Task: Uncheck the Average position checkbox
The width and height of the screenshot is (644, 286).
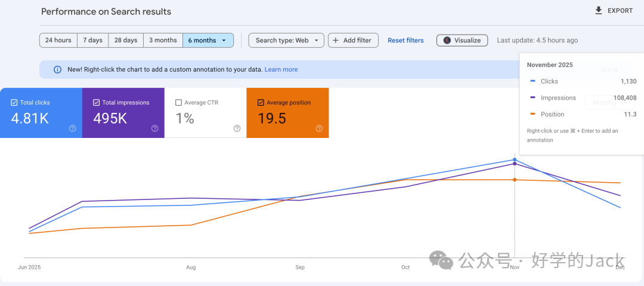Action: tap(261, 103)
